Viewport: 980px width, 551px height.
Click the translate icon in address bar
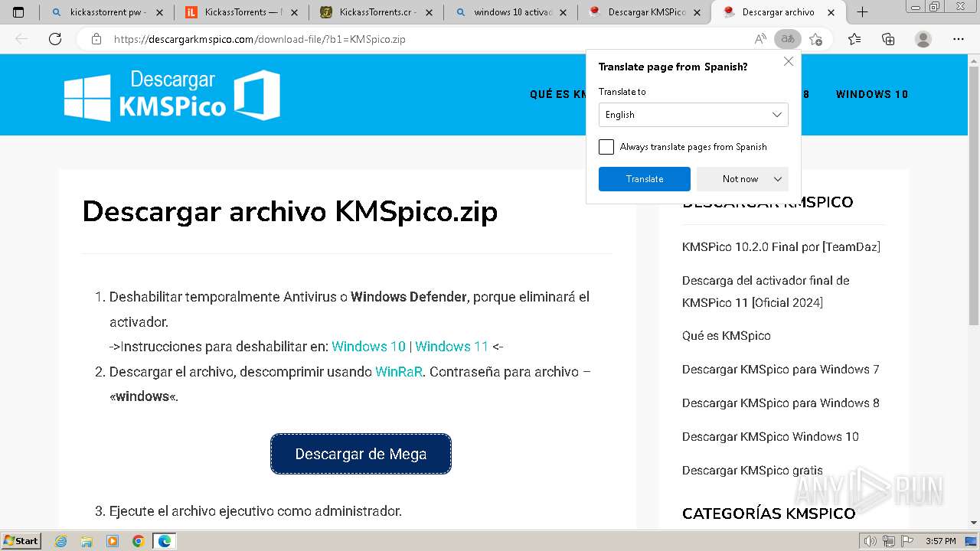[787, 39]
